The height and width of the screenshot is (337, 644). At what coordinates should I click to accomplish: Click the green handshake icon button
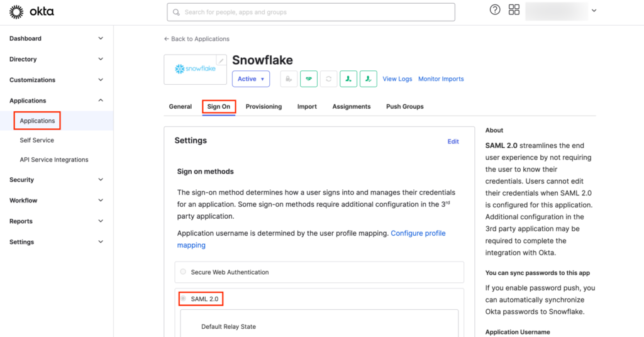308,79
